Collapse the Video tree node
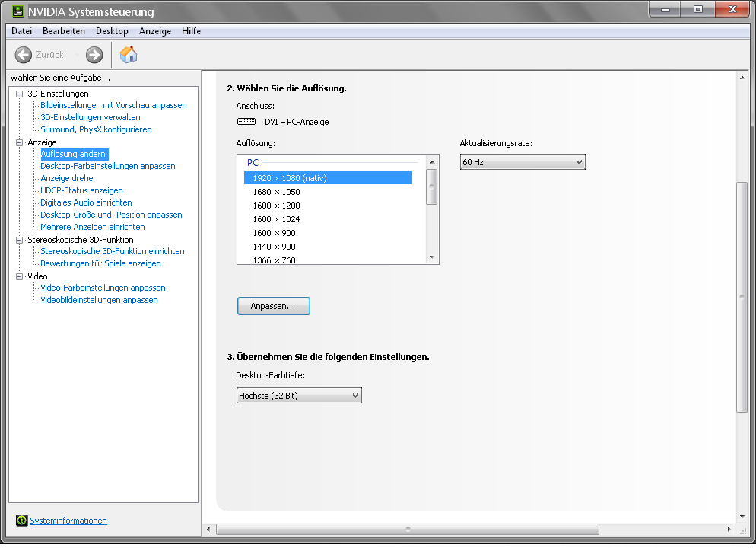Image resolution: width=756 pixels, height=548 pixels. (x=19, y=277)
